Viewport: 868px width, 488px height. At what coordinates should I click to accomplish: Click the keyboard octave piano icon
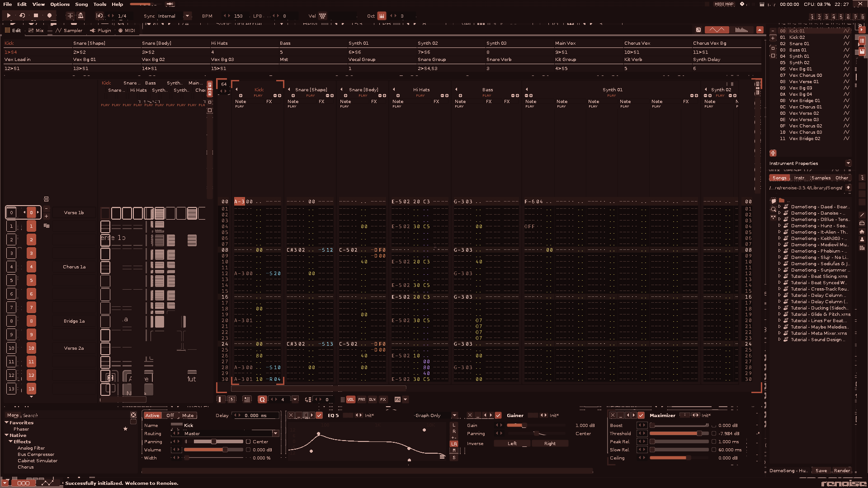pyautogui.click(x=382, y=15)
